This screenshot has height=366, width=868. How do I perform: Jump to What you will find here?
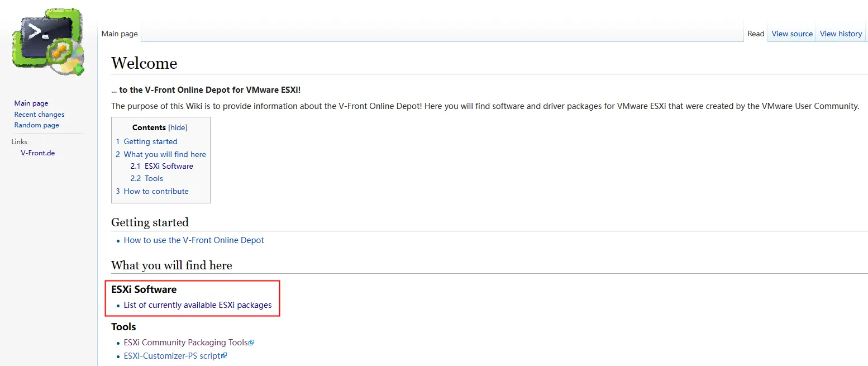click(x=165, y=154)
